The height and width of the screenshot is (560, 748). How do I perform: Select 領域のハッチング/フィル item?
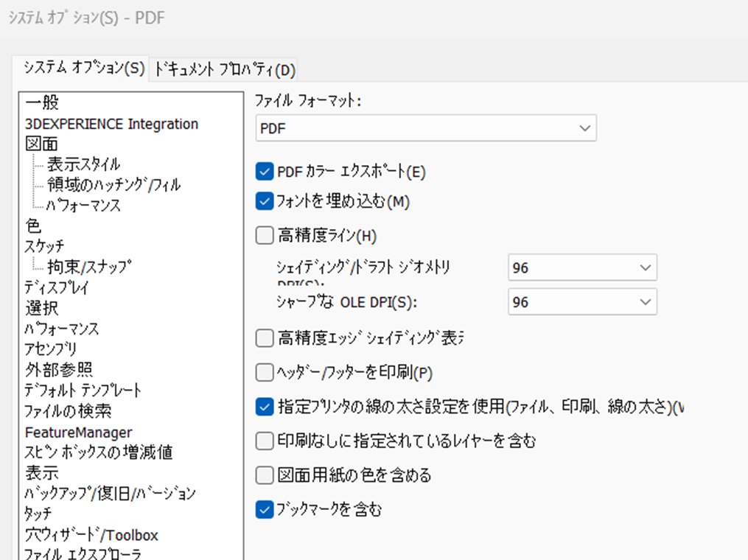click(x=114, y=185)
